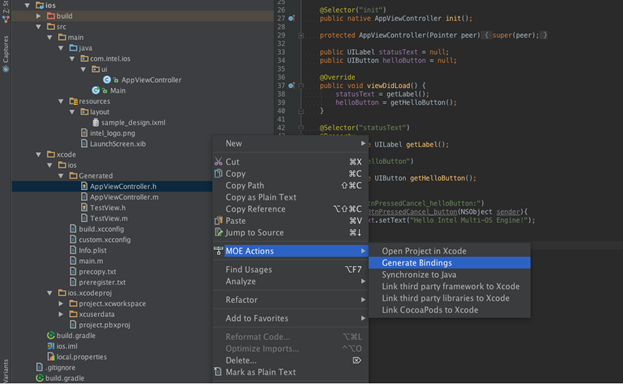This screenshot has height=384, width=623.
Task: Click the intel_logo.png file icon
Action: tap(84, 133)
